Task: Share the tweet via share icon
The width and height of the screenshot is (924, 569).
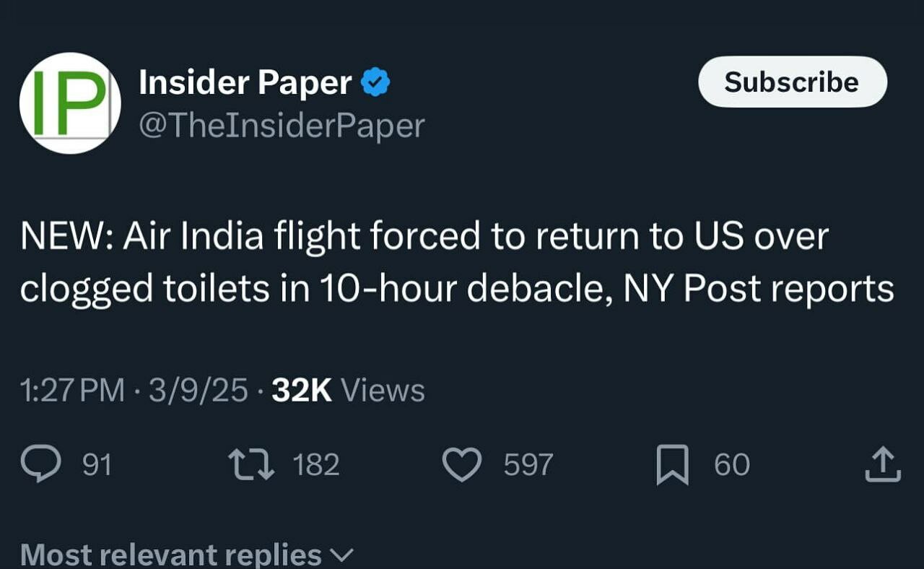Action: (x=883, y=464)
